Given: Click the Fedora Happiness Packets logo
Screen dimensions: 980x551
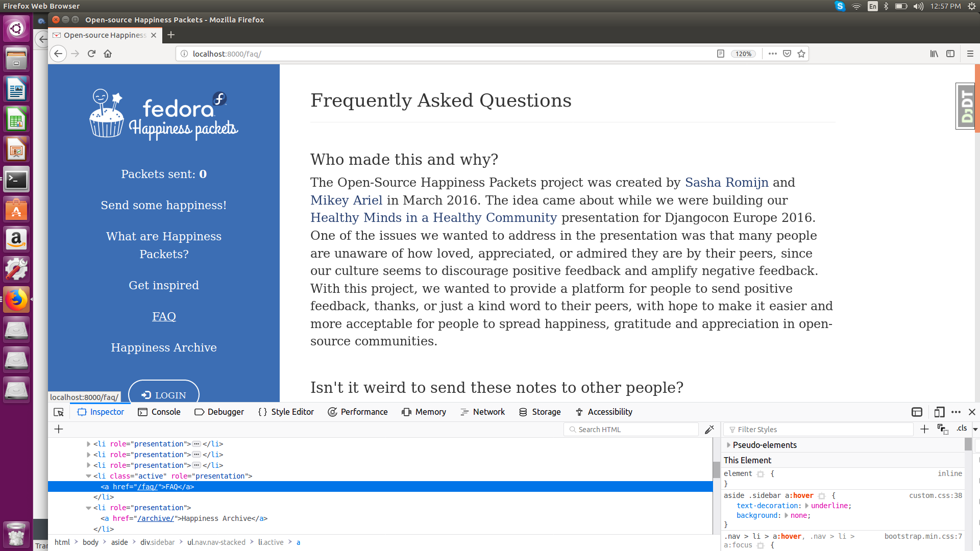Looking at the screenshot, I should (x=164, y=115).
